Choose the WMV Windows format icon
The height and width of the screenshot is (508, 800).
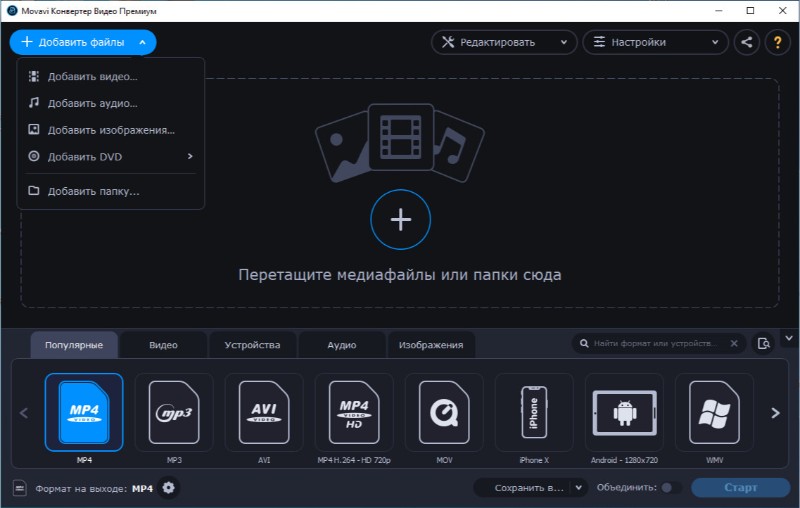[x=714, y=412]
